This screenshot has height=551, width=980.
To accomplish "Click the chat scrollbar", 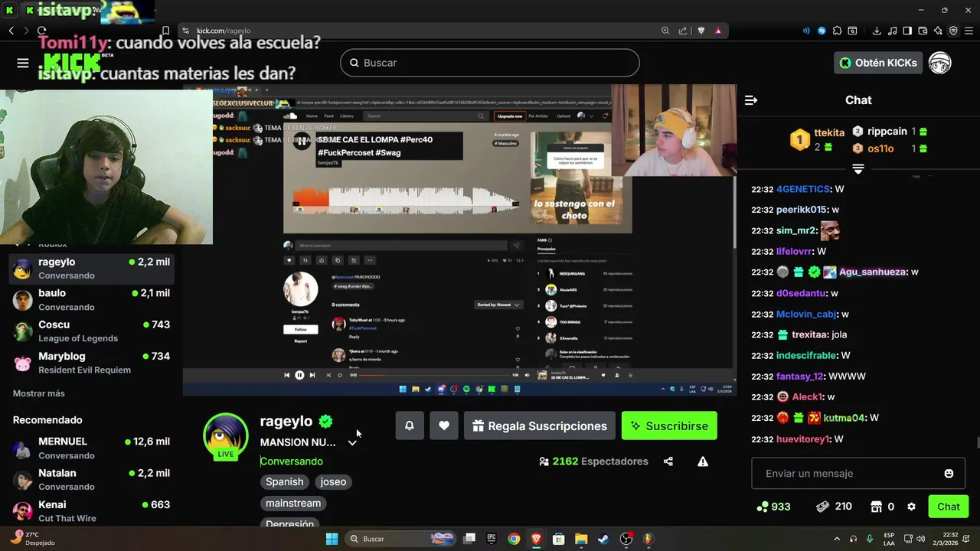I will pos(977,443).
